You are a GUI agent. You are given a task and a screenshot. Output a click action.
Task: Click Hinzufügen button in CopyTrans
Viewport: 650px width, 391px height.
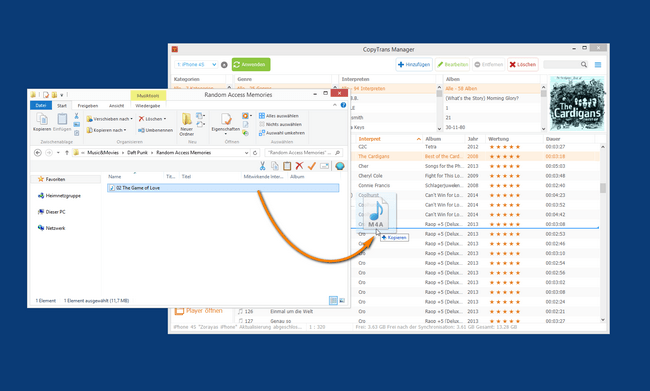414,65
